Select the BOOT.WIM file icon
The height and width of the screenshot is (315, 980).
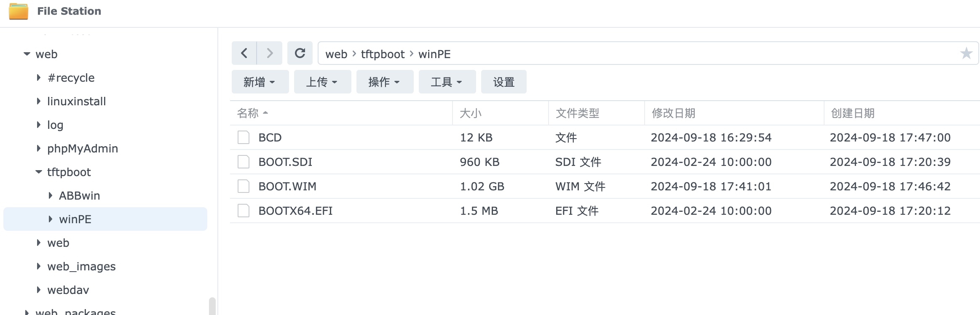click(244, 186)
